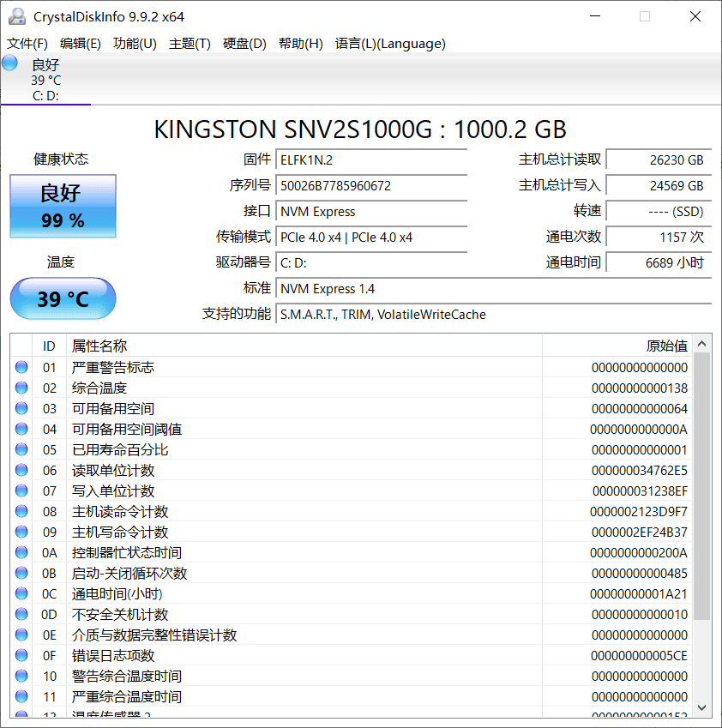The image size is (722, 728).
Task: Click the 固件 field ELFK1N.2
Action: click(371, 160)
